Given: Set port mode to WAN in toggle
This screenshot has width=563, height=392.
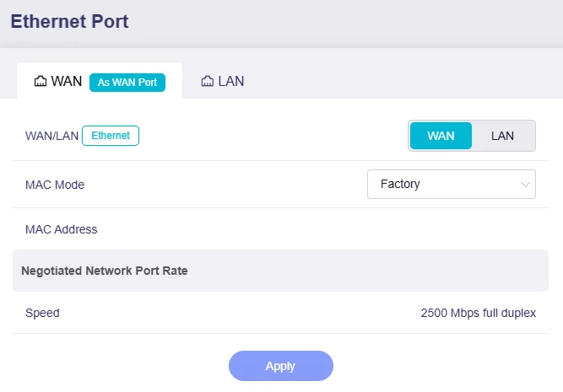Looking at the screenshot, I should pyautogui.click(x=441, y=136).
